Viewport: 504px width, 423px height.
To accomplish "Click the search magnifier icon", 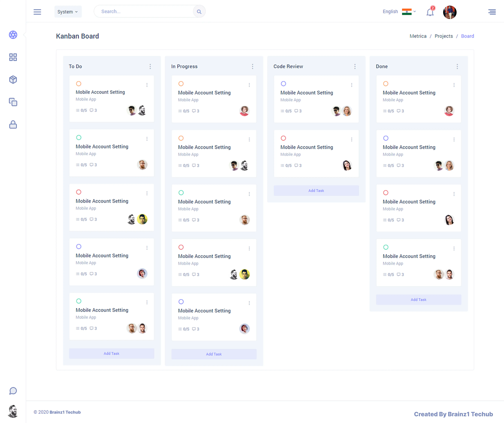I will (x=199, y=11).
